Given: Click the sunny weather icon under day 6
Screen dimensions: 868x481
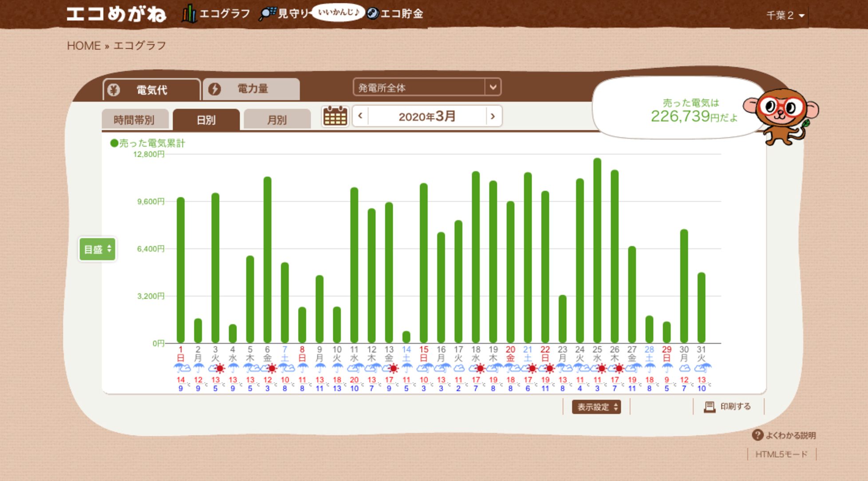Looking at the screenshot, I should [x=272, y=368].
